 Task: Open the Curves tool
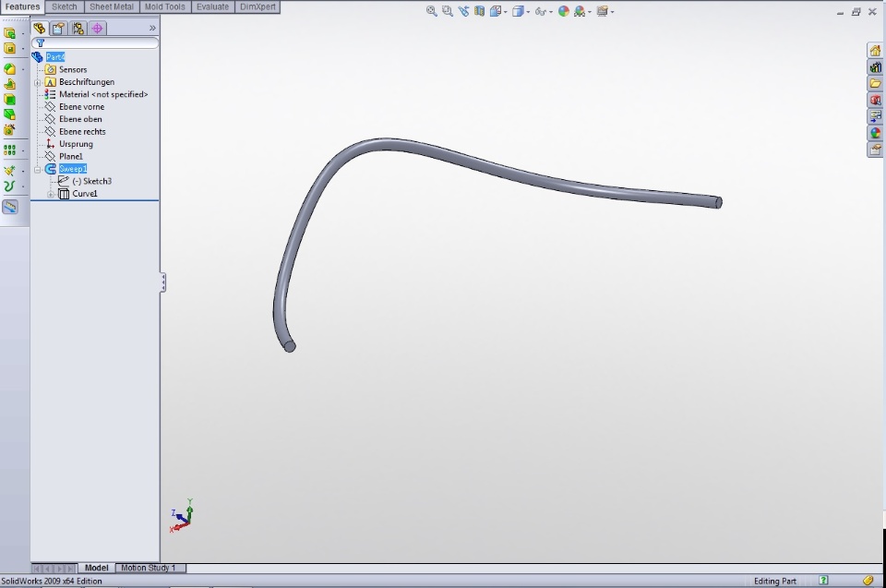pyautogui.click(x=9, y=186)
